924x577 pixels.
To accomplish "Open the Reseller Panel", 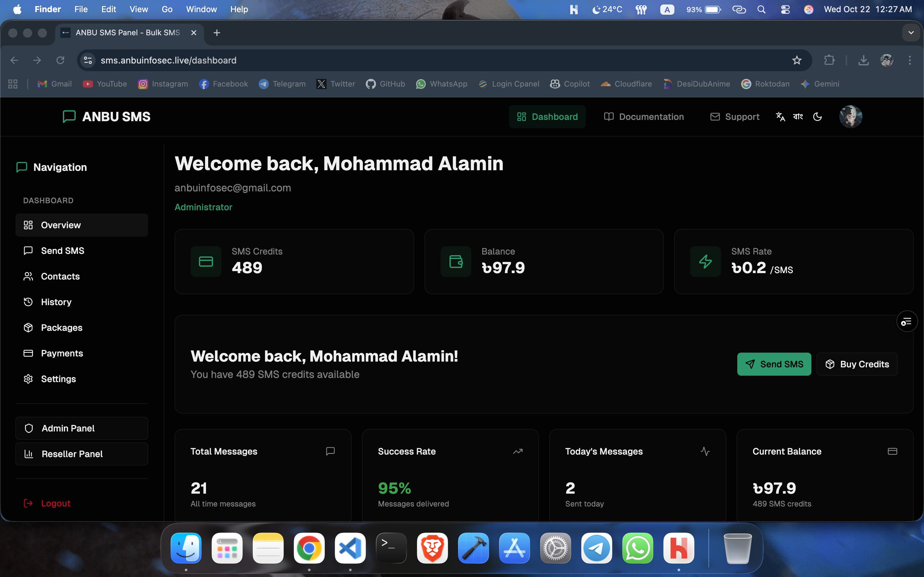I will (x=82, y=454).
